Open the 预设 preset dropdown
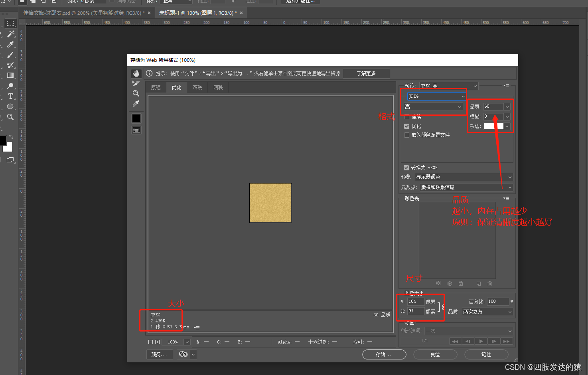 [x=449, y=86]
